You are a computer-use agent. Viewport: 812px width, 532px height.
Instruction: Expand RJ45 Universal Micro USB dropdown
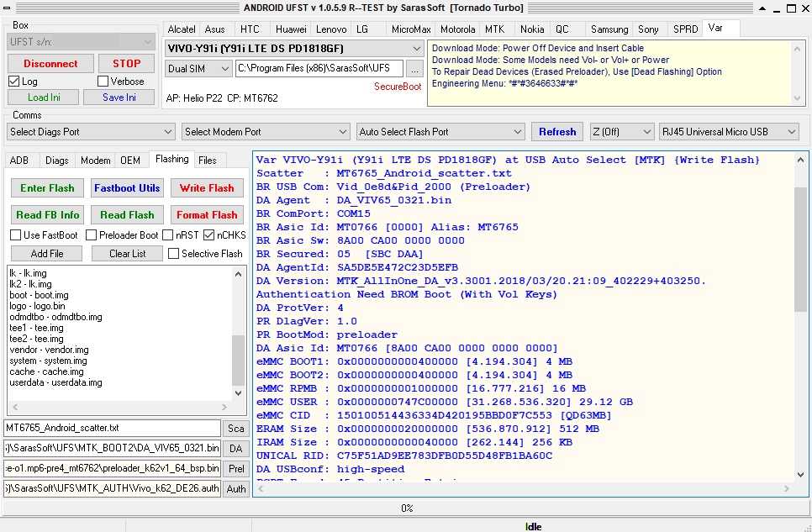(729, 132)
